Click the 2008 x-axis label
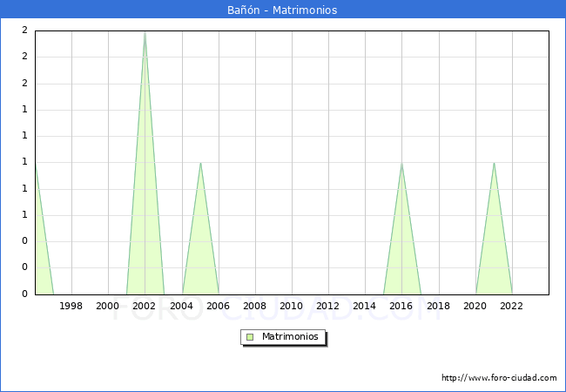The height and width of the screenshot is (392, 566). (255, 306)
